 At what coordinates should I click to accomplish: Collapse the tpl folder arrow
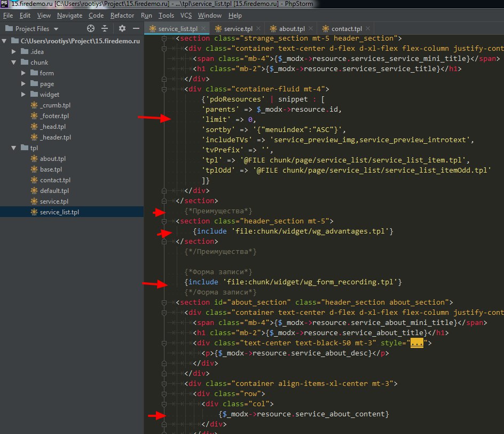[x=14, y=148]
